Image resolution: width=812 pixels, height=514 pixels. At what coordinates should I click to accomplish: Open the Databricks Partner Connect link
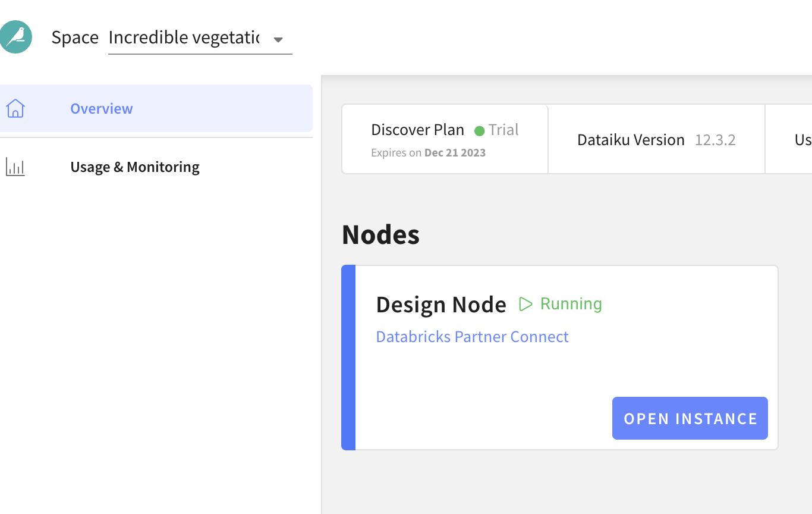click(x=472, y=337)
